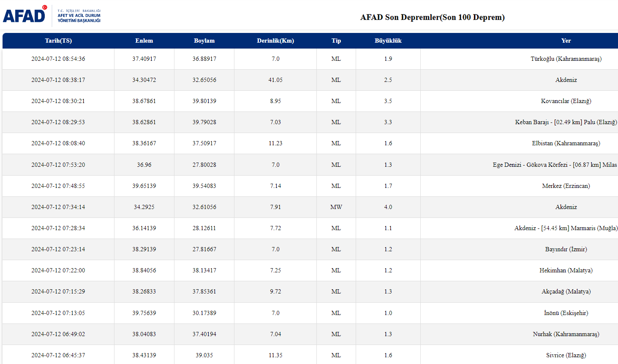Click Akçadağ (Malatya) location

tap(566, 291)
